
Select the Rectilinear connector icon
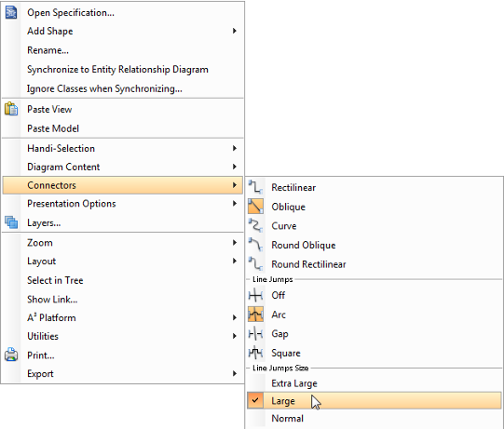click(x=256, y=187)
